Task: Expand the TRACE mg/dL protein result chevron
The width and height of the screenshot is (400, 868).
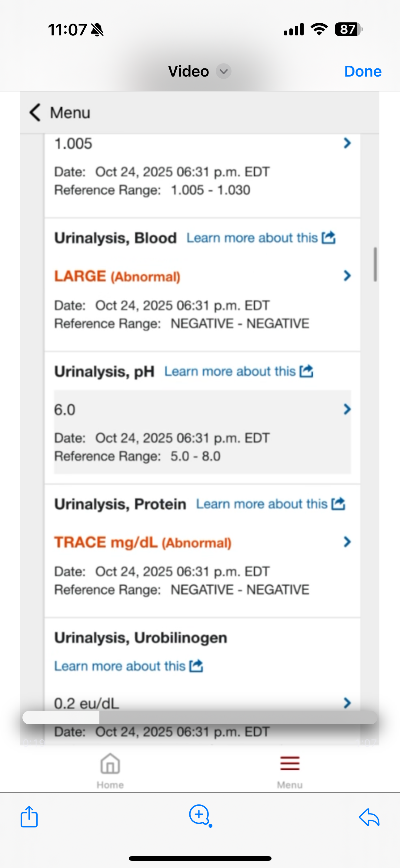Action: pos(347,542)
